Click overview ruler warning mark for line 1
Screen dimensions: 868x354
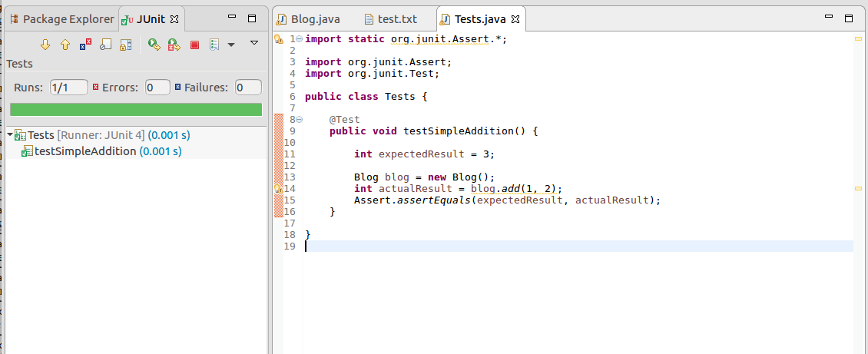point(859,38)
